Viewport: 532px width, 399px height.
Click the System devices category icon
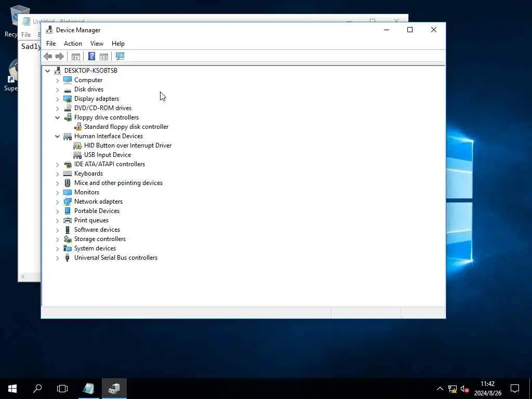coord(68,248)
